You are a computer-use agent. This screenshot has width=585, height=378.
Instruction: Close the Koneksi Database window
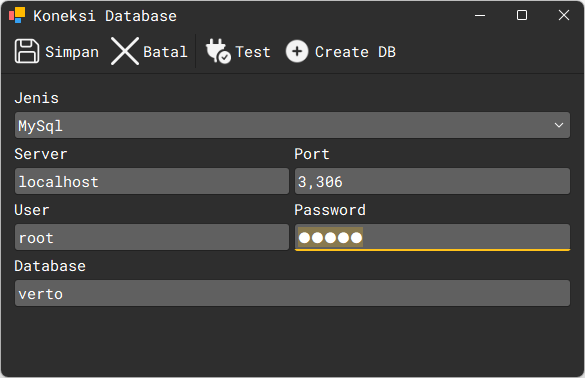[564, 15]
